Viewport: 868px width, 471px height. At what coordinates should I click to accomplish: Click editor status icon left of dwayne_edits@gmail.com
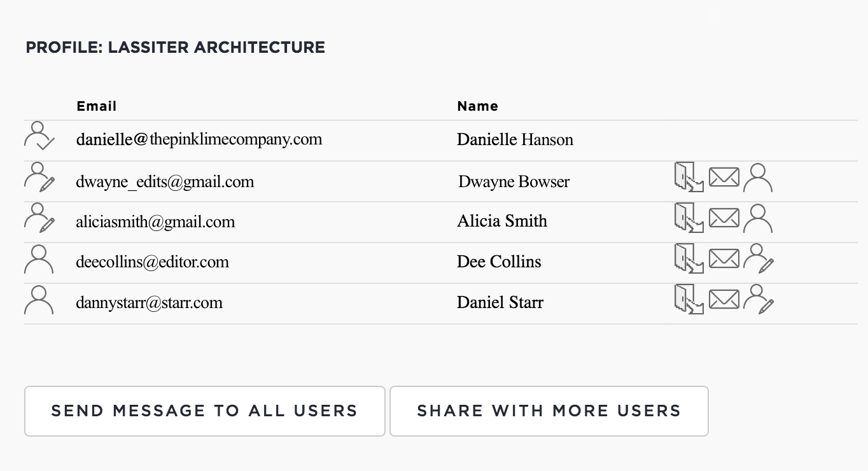pyautogui.click(x=39, y=177)
